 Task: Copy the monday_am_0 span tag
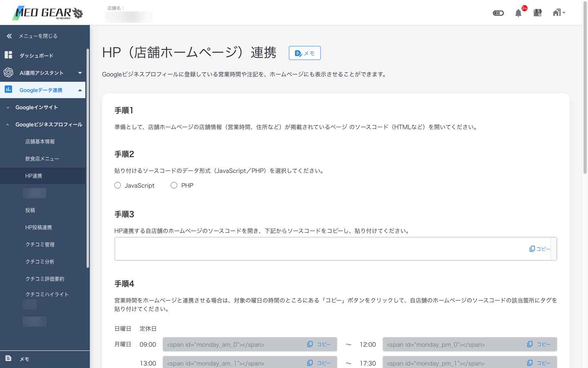click(319, 344)
